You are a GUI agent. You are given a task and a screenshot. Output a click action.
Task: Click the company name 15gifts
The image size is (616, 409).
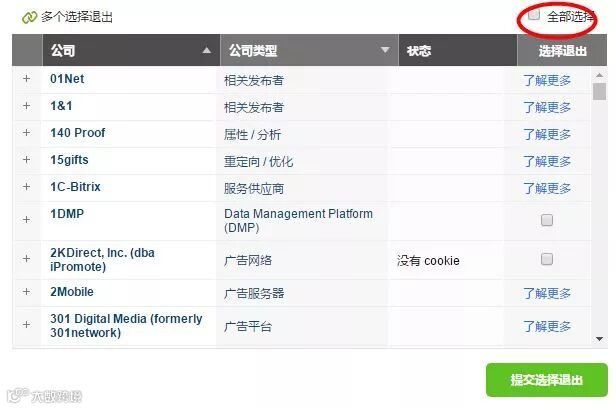pos(69,160)
